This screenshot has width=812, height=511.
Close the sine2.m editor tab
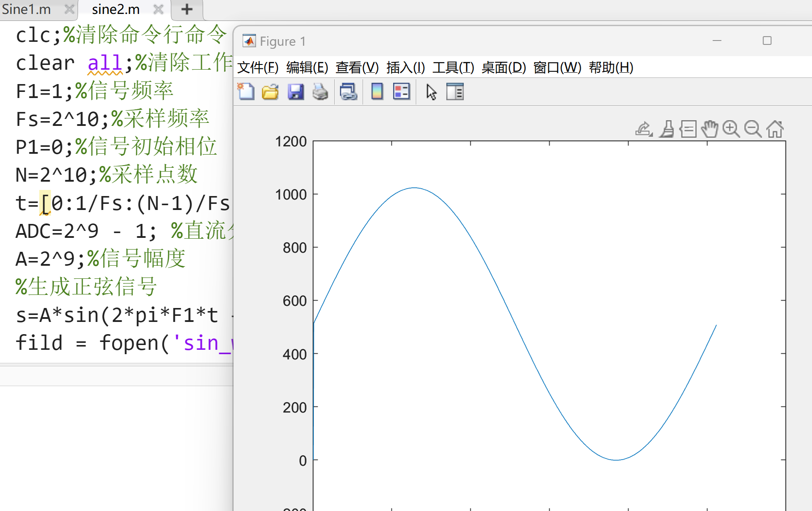coord(159,9)
